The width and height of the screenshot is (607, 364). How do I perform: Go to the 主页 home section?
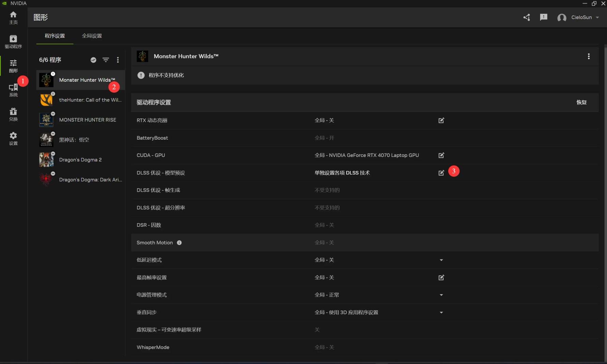pos(13,17)
